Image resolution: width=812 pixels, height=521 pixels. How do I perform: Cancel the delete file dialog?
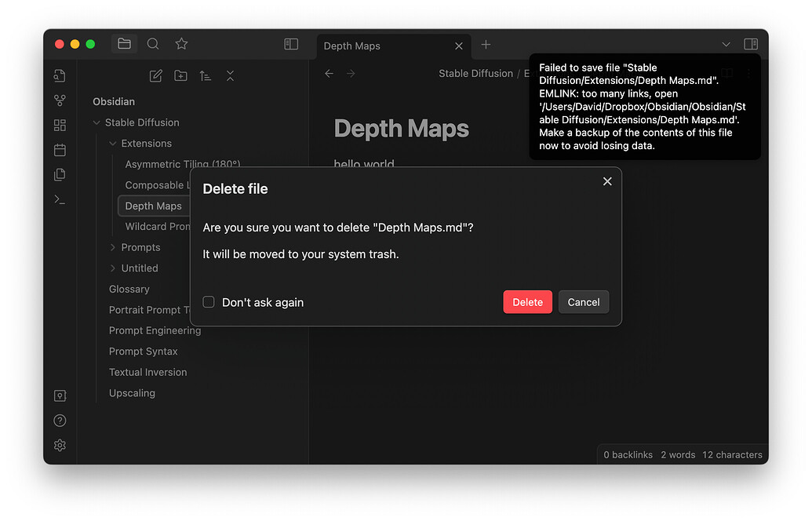[584, 302]
